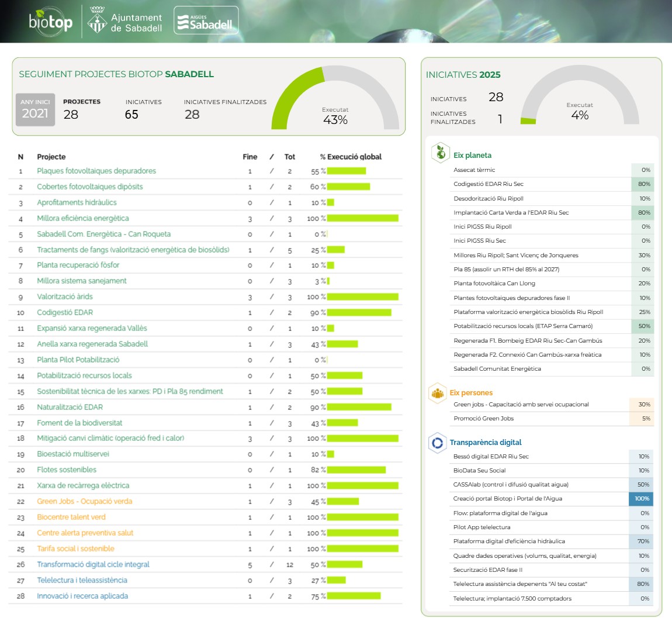Click the Eix persones section heading
Viewport: 672px width, 621px height.
[471, 393]
